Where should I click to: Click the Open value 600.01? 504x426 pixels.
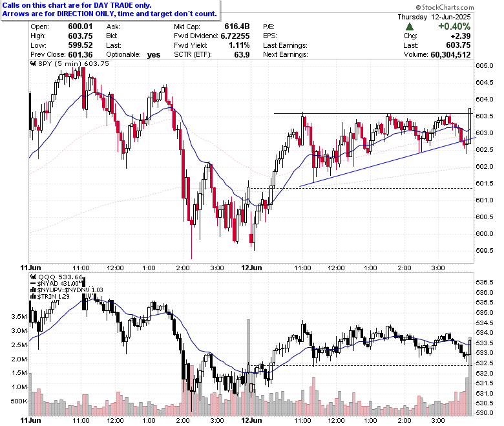(80, 27)
